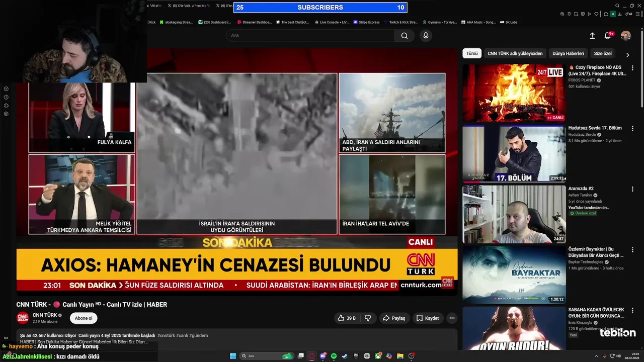Viewport: 644px width, 362px height.
Task: Dislike the CNN TÜRK live video
Action: click(x=368, y=318)
